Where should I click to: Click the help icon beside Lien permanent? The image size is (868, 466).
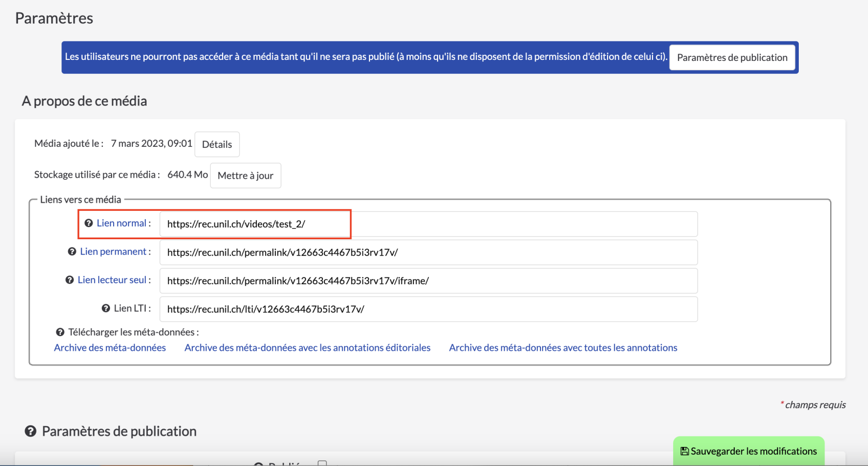pos(72,252)
